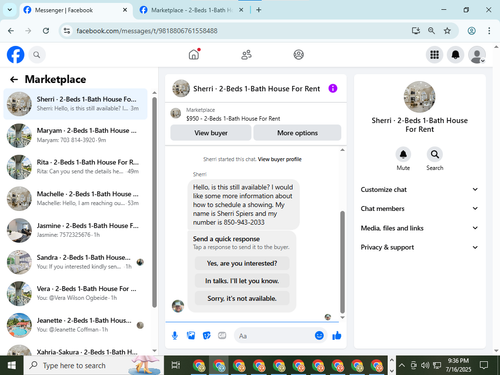The width and height of the screenshot is (500, 375).
Task: Open the emoji picker smiley
Action: [x=319, y=335]
